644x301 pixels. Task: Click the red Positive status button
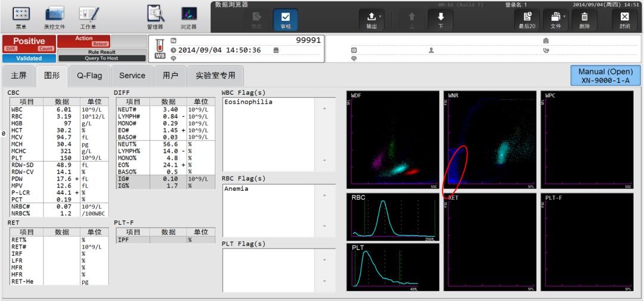coord(29,44)
